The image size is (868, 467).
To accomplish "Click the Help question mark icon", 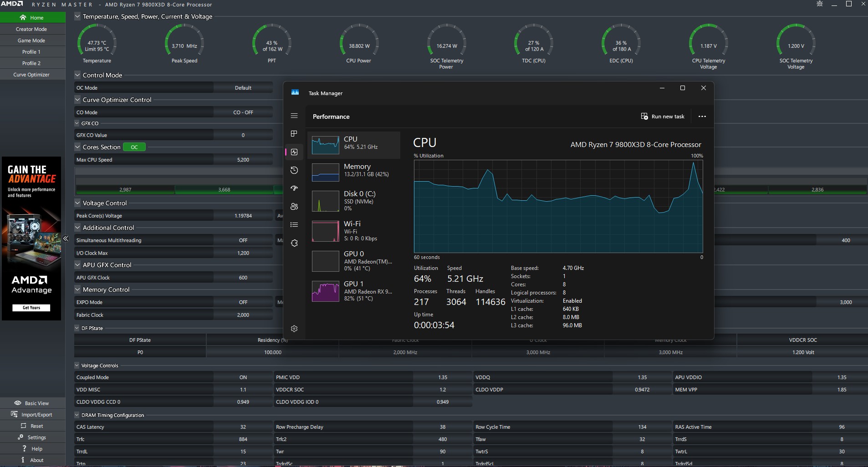I will pos(24,448).
